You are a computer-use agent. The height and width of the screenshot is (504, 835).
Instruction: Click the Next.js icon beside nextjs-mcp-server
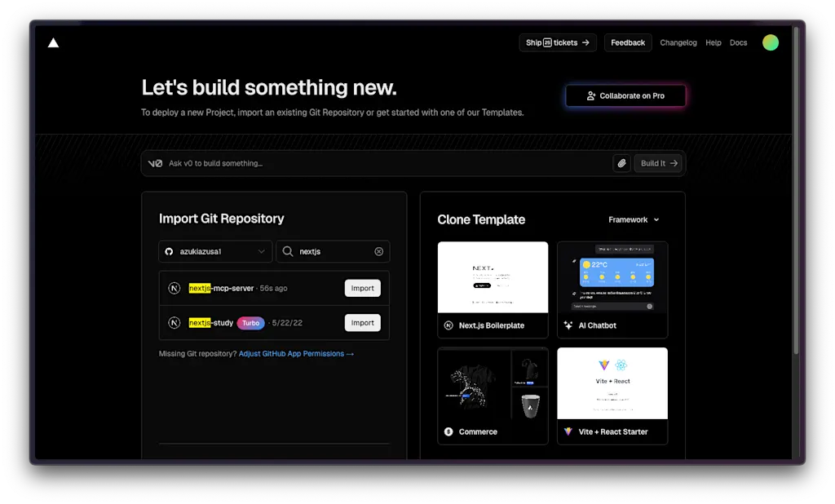[175, 288]
